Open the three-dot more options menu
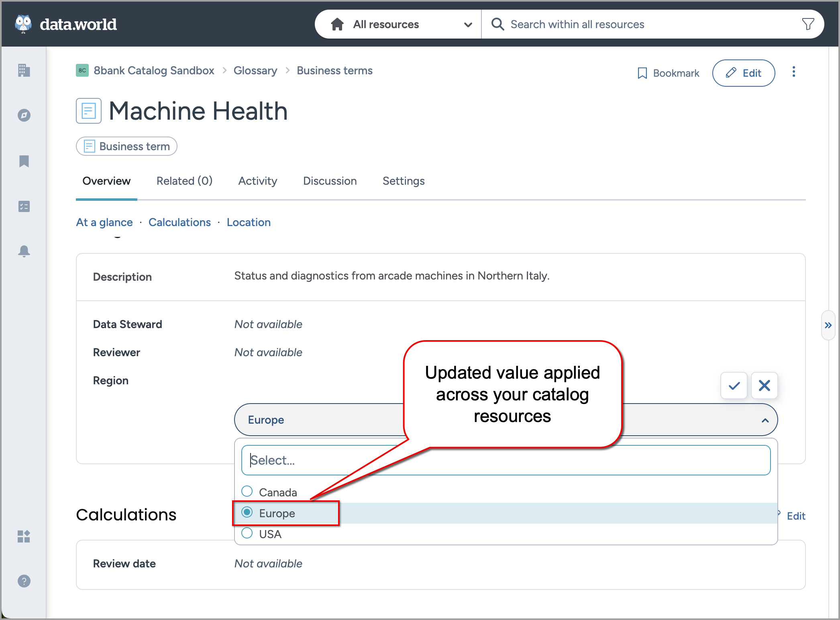Screen dimensions: 840x620 coord(793,72)
